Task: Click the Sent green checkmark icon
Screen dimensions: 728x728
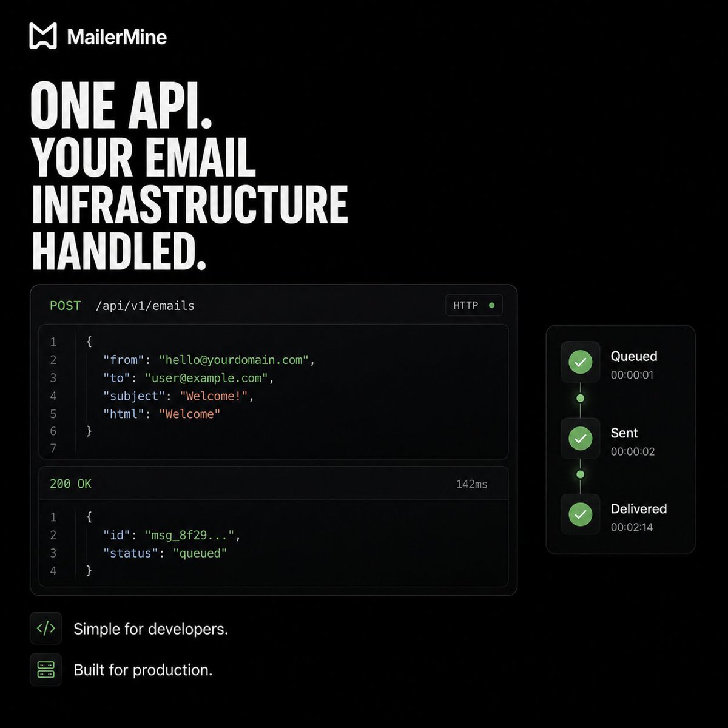Action: pos(581,438)
